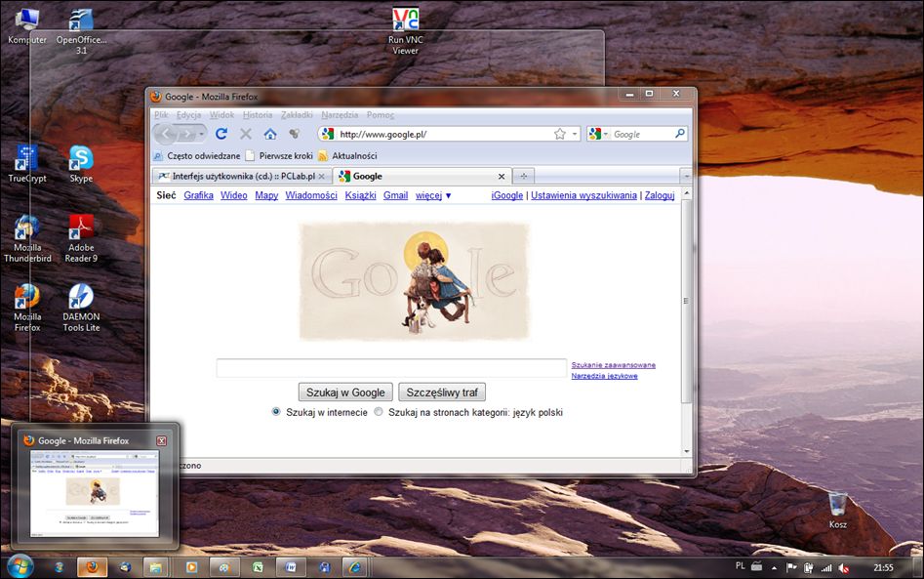Open the Action Center flag icon
This screenshot has width=924, height=579.
pos(791,567)
